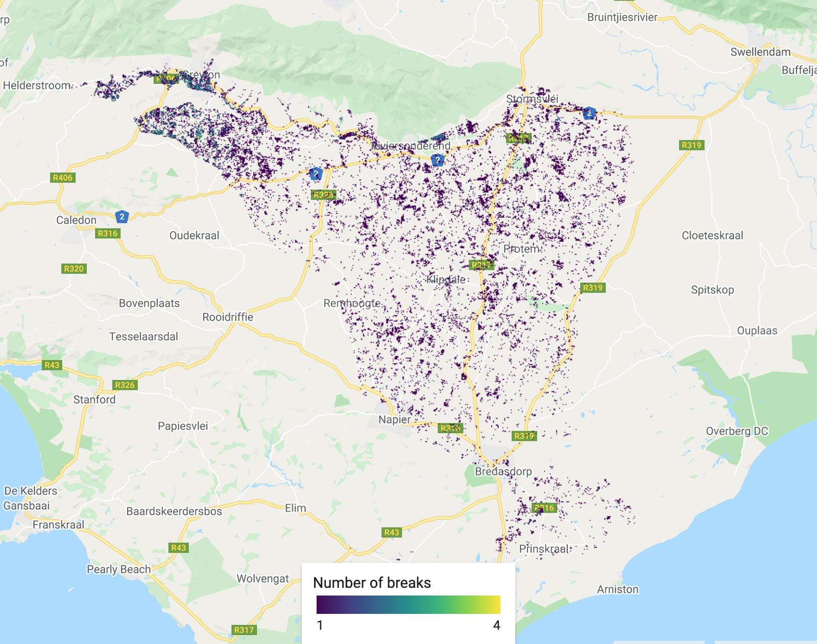This screenshot has height=644, width=817.
Task: Select the N2 highway shield beside Caledon
Action: click(122, 217)
